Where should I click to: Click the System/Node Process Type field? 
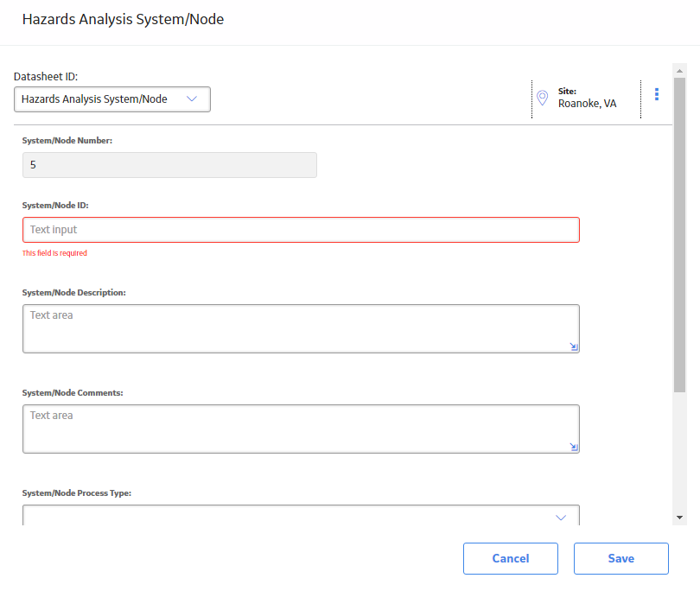click(x=301, y=515)
